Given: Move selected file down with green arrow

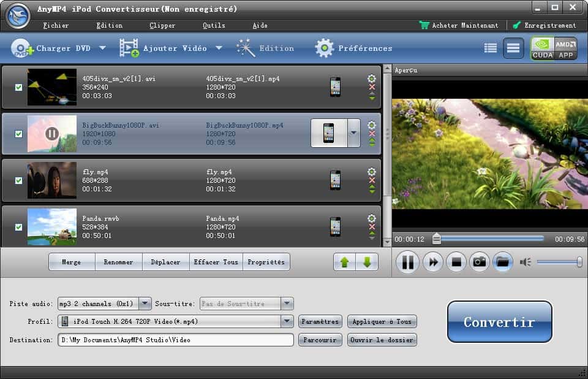Looking at the screenshot, I should click(367, 262).
